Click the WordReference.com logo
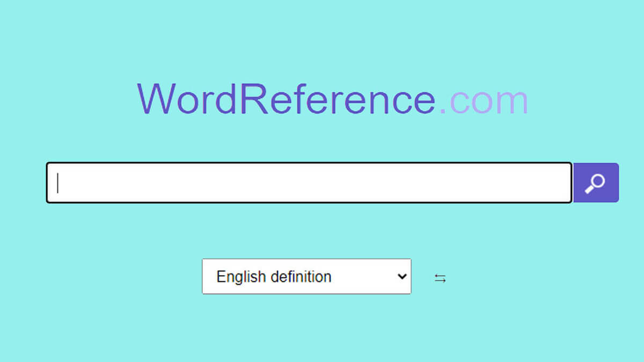 332,99
